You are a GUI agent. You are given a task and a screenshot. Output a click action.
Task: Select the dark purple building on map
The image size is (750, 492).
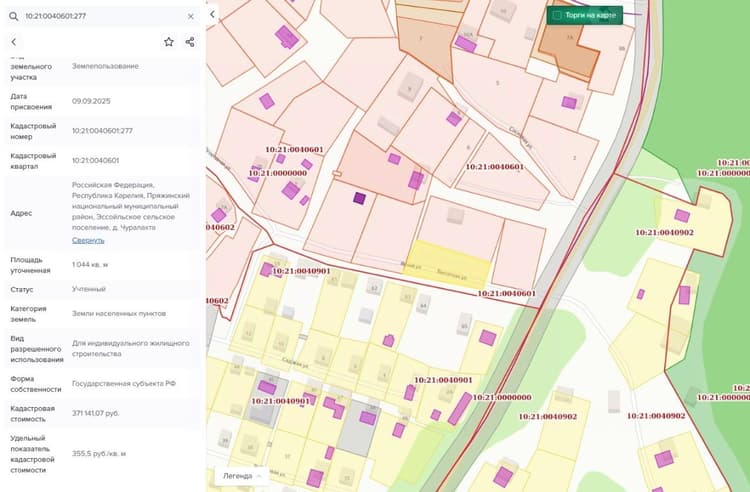(x=359, y=198)
